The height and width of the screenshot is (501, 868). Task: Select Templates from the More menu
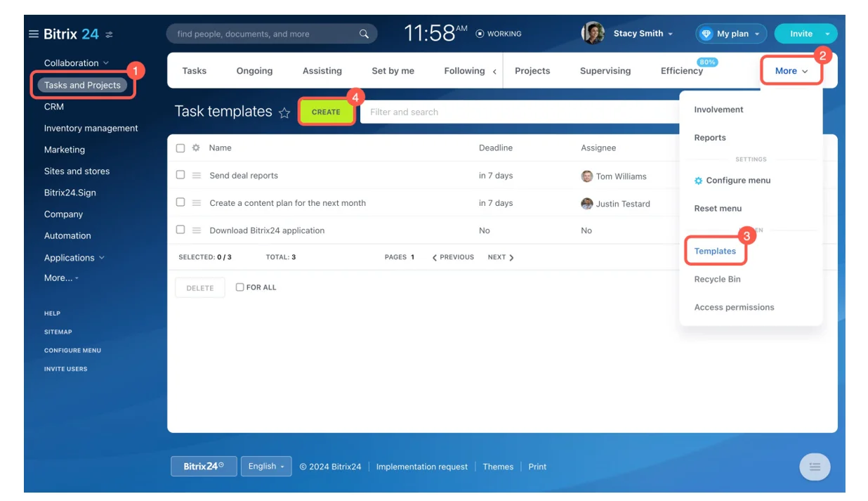coord(716,250)
